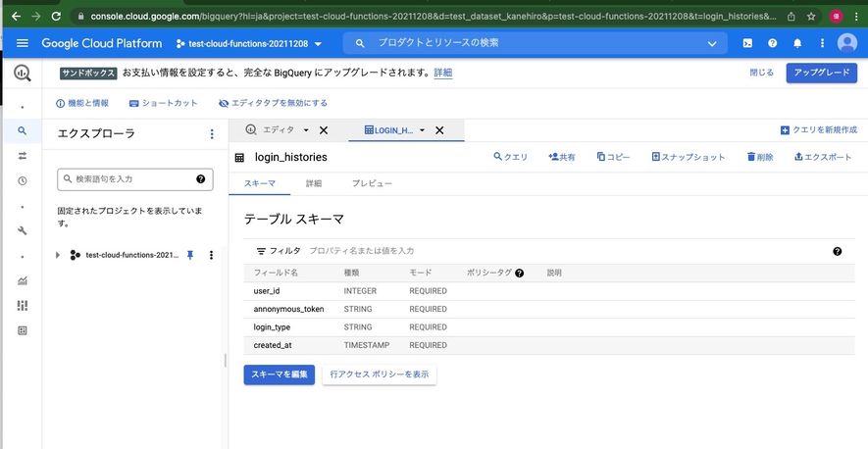Expand the test-cloud-functions project tree node
This screenshot has height=449, width=868.
[58, 255]
